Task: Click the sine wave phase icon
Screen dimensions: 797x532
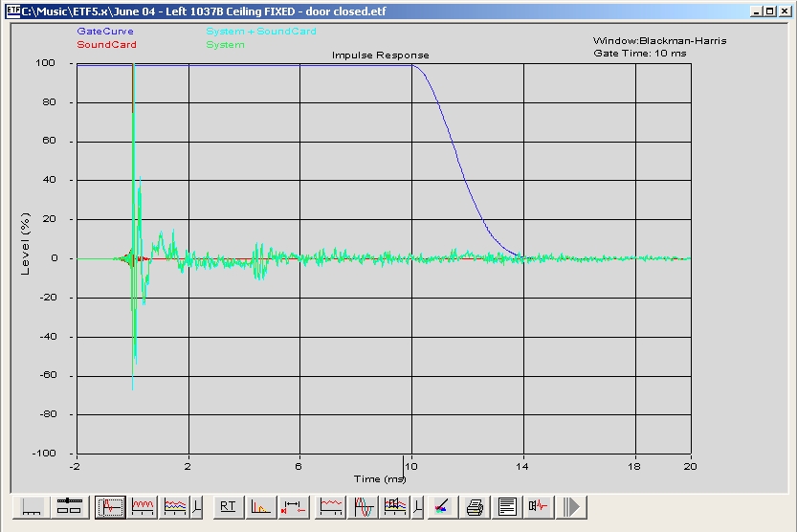Action: (x=365, y=506)
